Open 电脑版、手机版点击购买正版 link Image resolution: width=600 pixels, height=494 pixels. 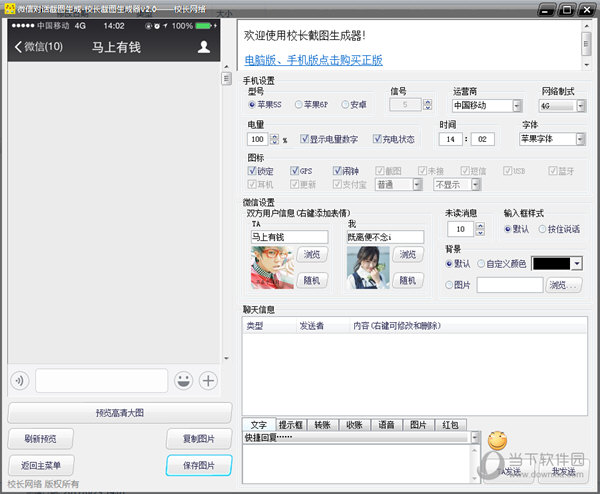[313, 60]
